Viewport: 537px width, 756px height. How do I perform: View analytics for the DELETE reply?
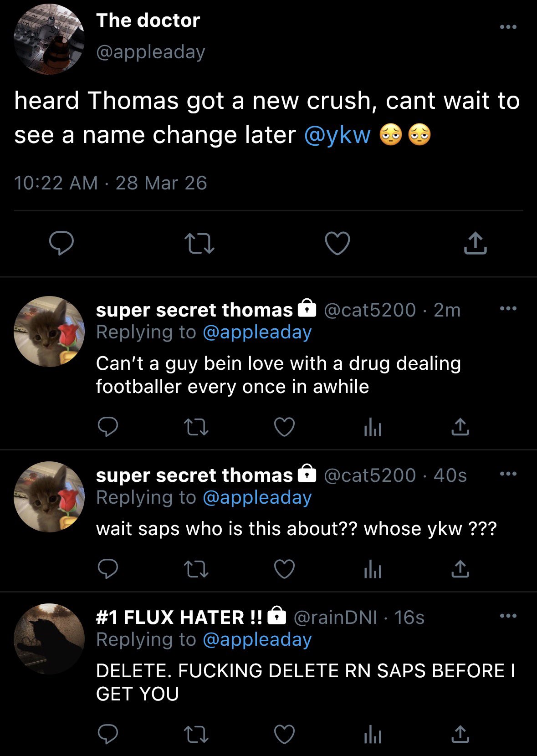point(373,734)
